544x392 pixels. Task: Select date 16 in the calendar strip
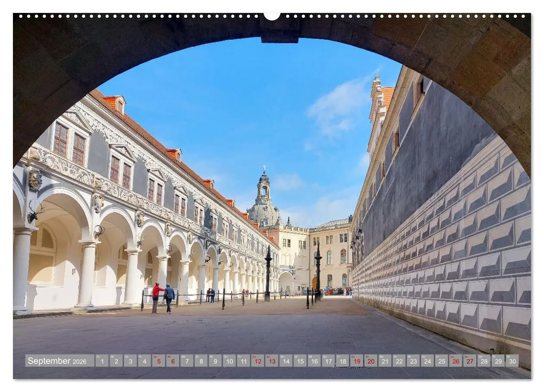[314, 361]
